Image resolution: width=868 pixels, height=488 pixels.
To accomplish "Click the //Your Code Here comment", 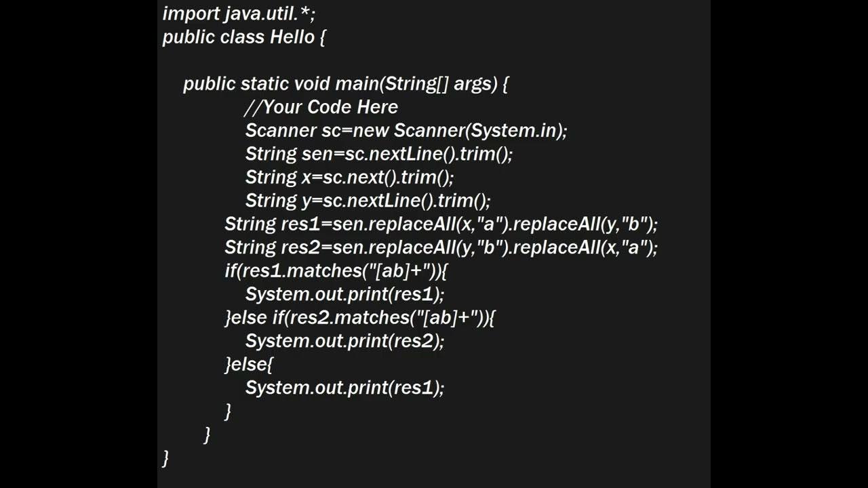I will click(x=321, y=107).
